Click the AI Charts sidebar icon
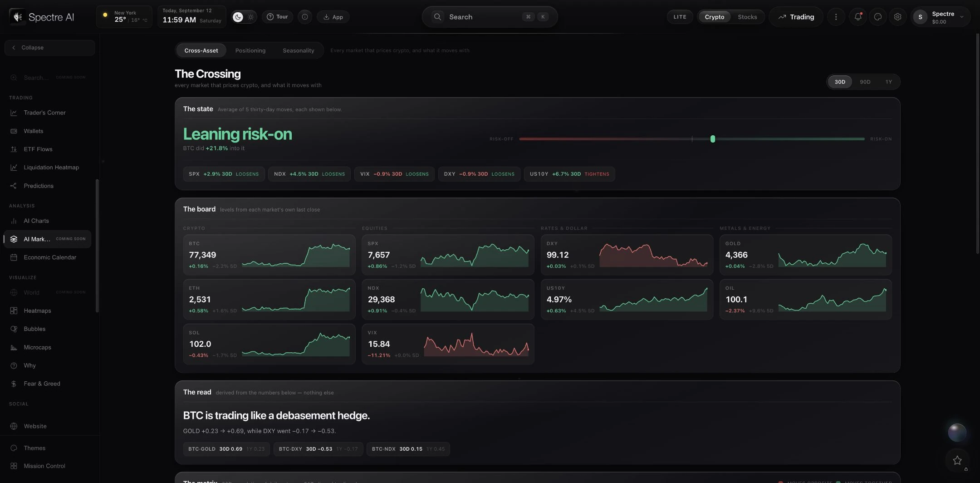 click(14, 221)
